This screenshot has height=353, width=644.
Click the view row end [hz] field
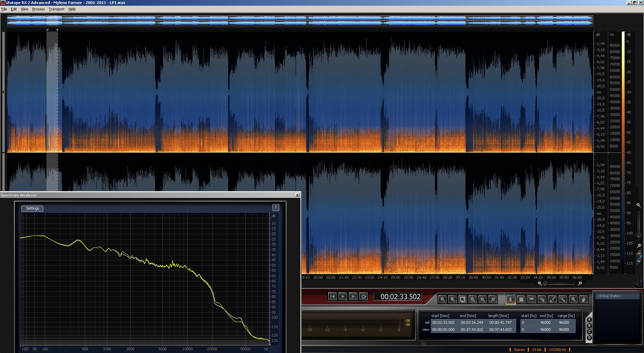[548, 329]
